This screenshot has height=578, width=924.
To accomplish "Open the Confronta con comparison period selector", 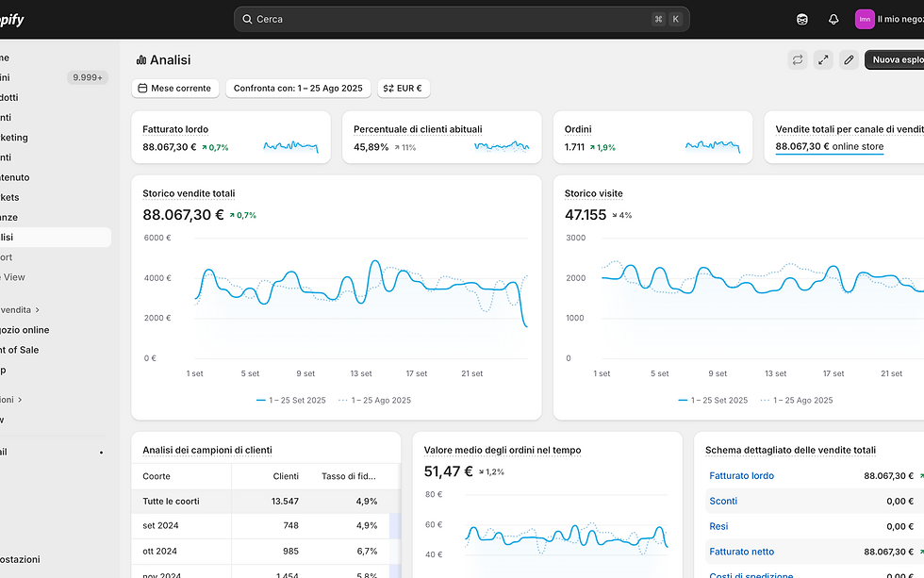I will [x=298, y=89].
